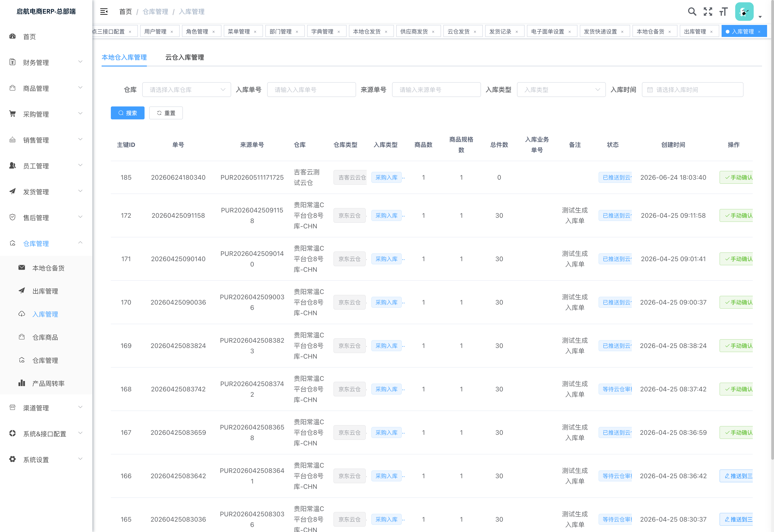The image size is (774, 532).
Task: Toggle fullscreen mode icon
Action: click(708, 12)
